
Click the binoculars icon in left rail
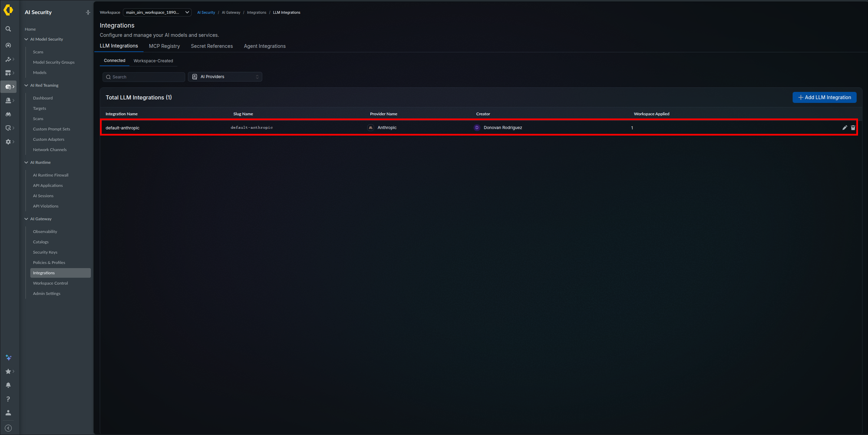[x=8, y=114]
